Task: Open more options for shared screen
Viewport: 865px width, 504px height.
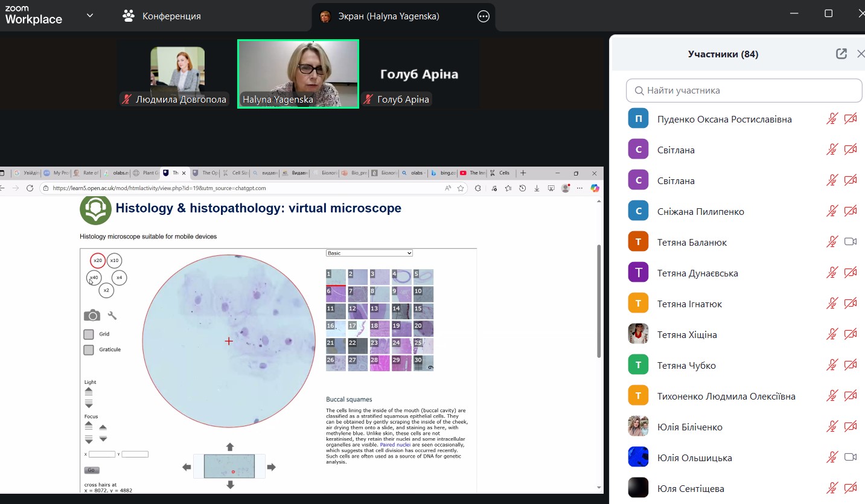Action: click(483, 16)
